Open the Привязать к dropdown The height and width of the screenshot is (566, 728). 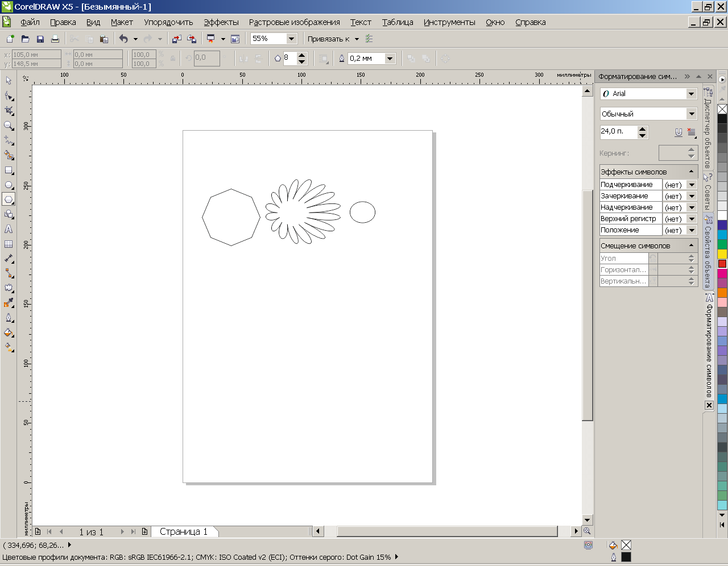(357, 39)
